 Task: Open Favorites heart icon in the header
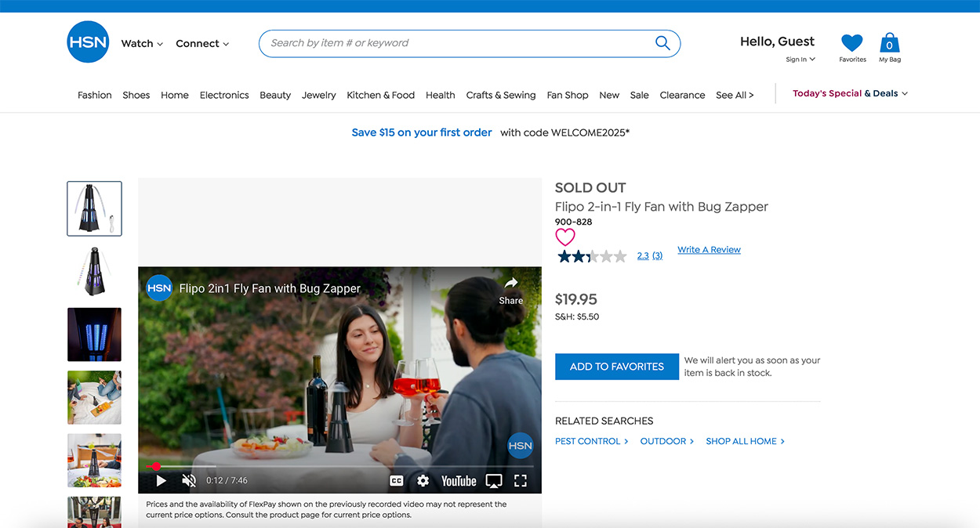(852, 43)
